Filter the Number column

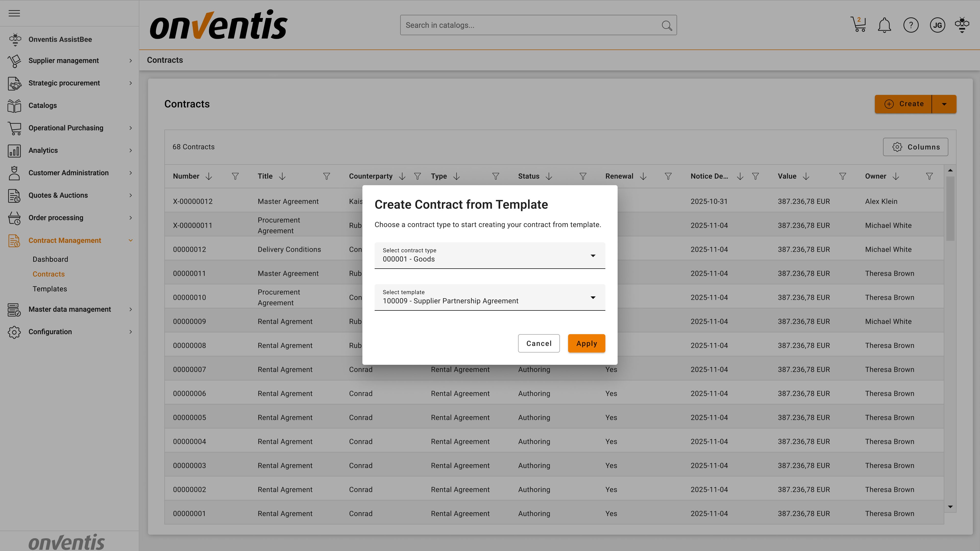(x=235, y=177)
